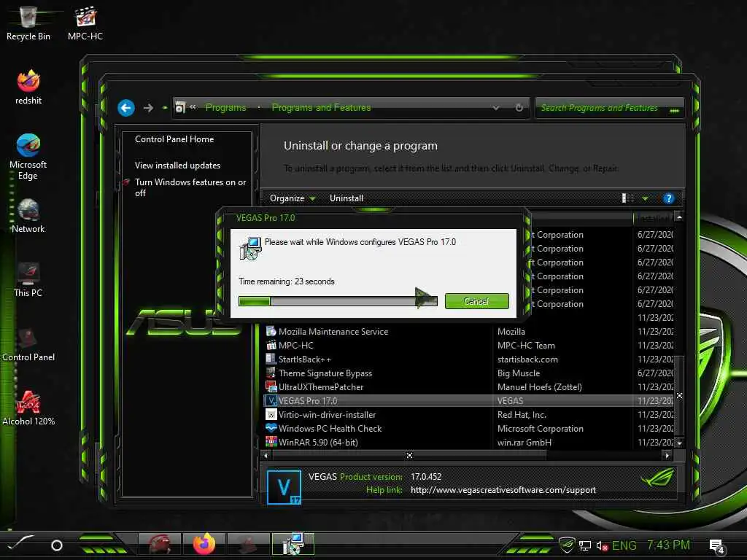Open Firefox from the taskbar
The width and height of the screenshot is (747, 560).
tap(204, 544)
